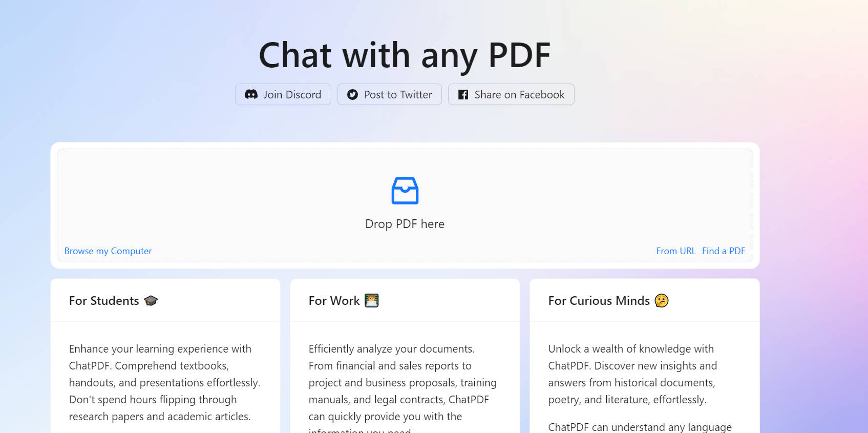Image resolution: width=868 pixels, height=433 pixels.
Task: Click the Efficiently analyze your documents paragraph
Action: pyautogui.click(x=403, y=382)
